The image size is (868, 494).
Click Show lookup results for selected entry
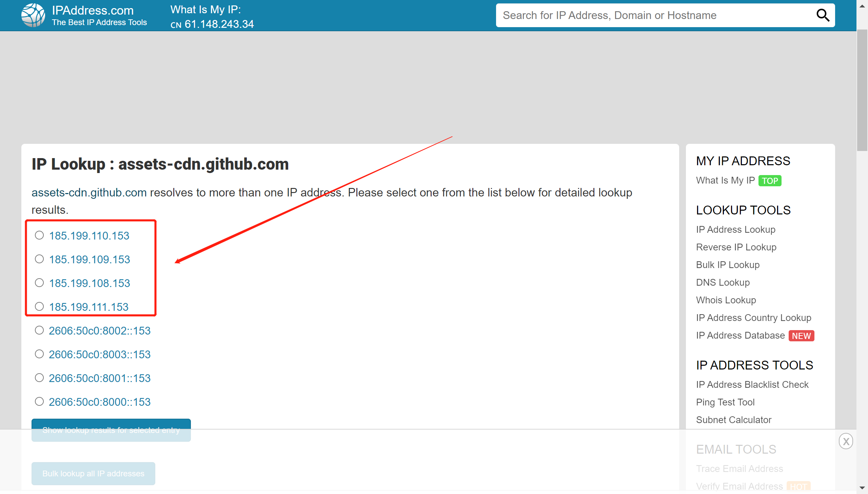coord(111,430)
